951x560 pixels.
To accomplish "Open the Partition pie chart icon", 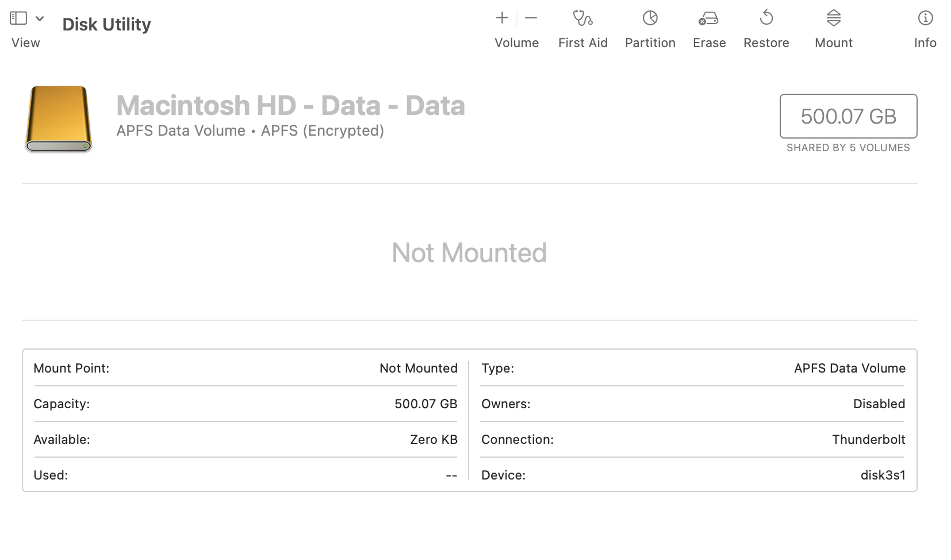I will 650,18.
